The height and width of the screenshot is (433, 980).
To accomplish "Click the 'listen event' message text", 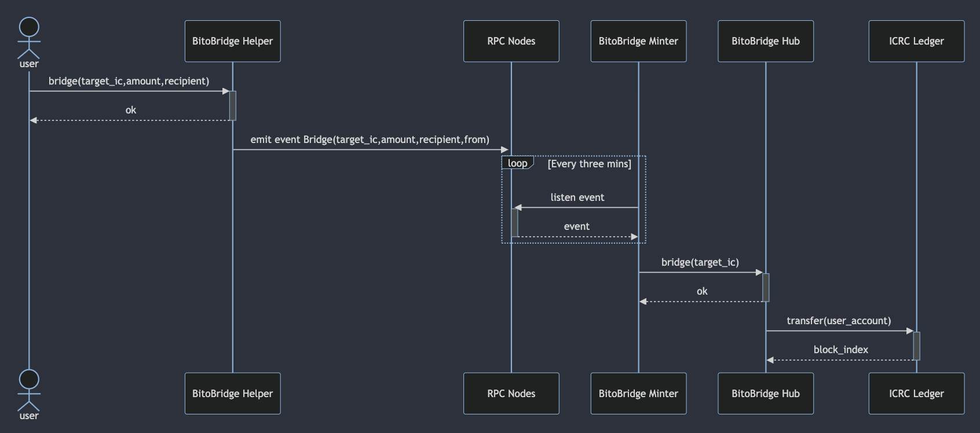I will point(577,197).
